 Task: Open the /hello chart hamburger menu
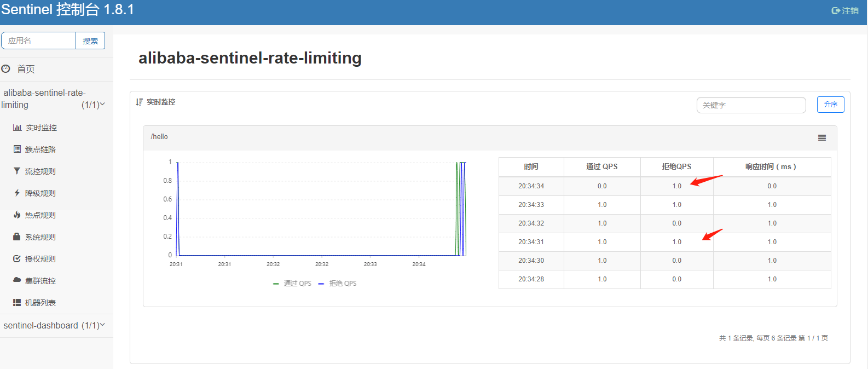click(x=822, y=138)
